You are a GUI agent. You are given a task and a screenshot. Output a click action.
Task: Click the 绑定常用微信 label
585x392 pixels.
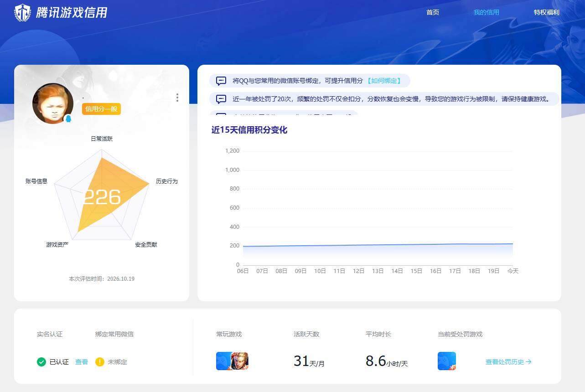tap(114, 334)
